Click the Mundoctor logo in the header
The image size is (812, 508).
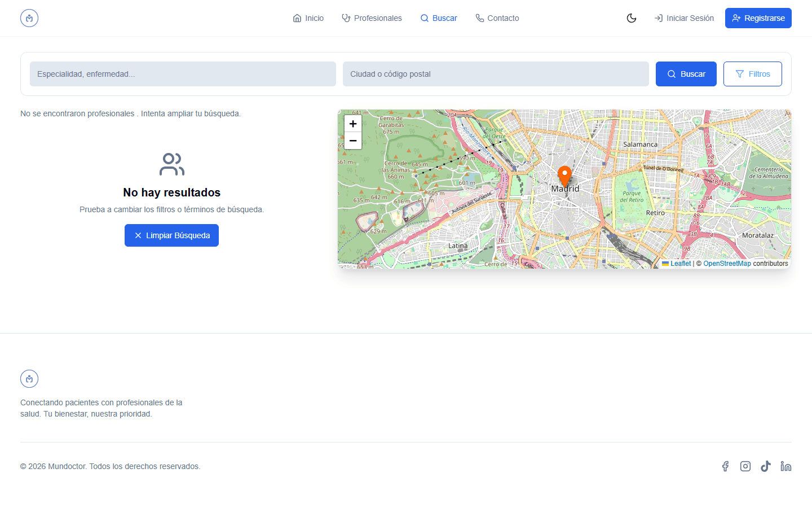pos(29,17)
